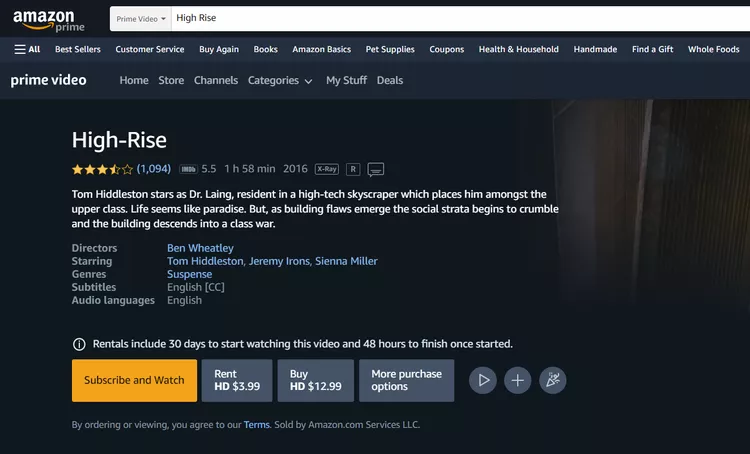Open Jeremy Irons actor link
750x454 pixels.
[x=279, y=261]
